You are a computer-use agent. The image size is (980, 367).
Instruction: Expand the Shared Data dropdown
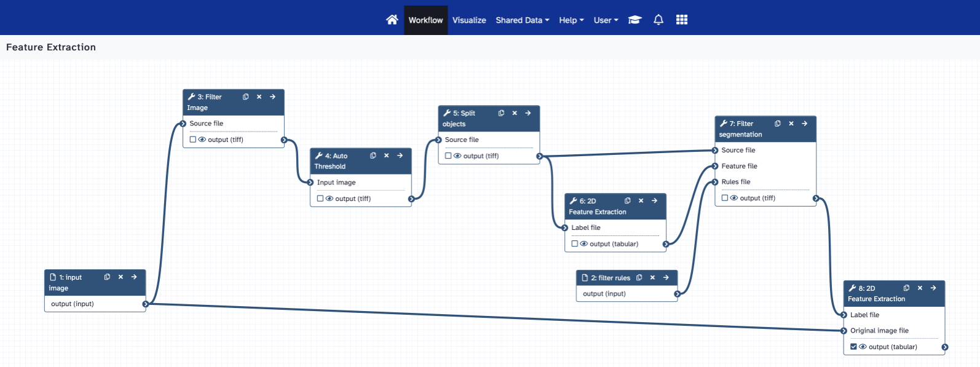point(522,20)
